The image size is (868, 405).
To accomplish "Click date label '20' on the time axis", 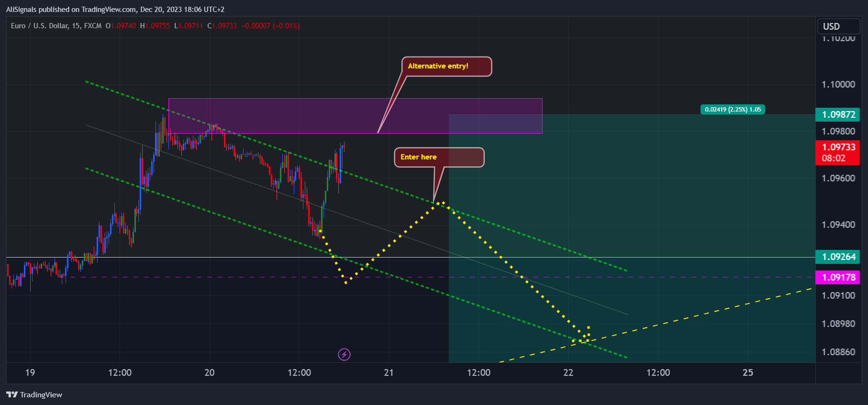I will 210,372.
